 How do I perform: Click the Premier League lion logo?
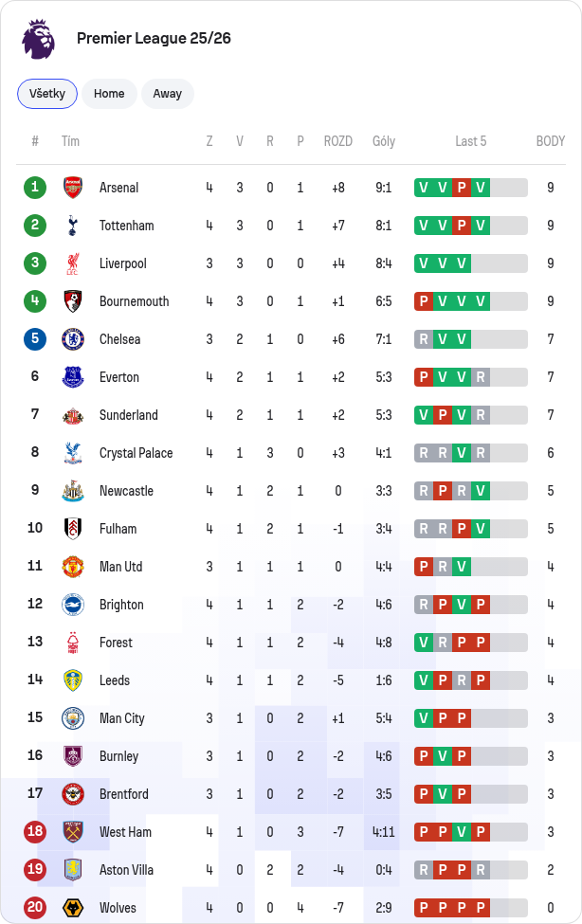[x=38, y=39]
